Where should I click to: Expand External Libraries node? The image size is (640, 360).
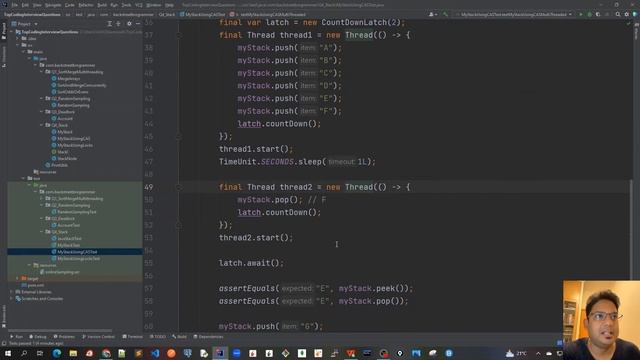point(12,292)
